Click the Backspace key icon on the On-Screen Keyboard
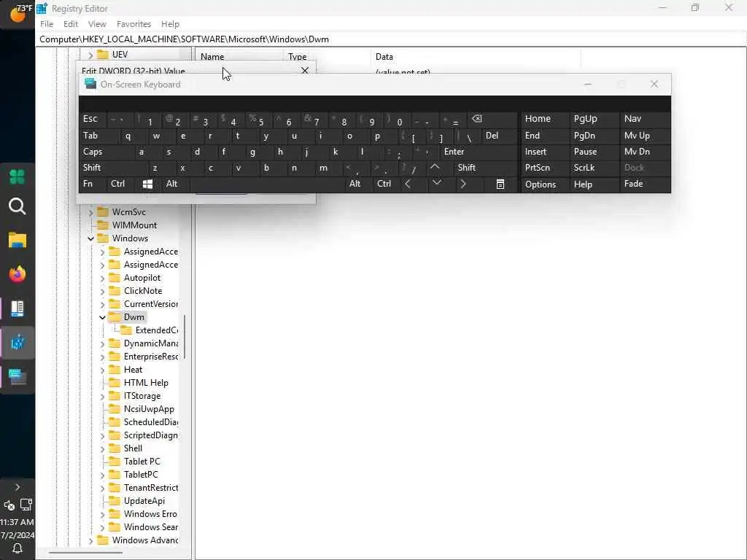This screenshot has width=747, height=560. tap(477, 119)
